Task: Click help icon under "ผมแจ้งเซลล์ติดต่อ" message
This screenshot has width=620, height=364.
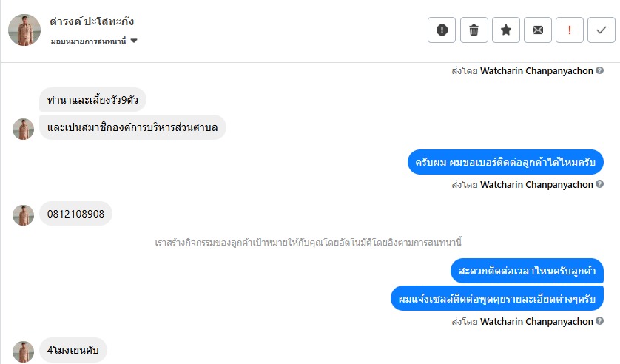Action: coord(599,321)
